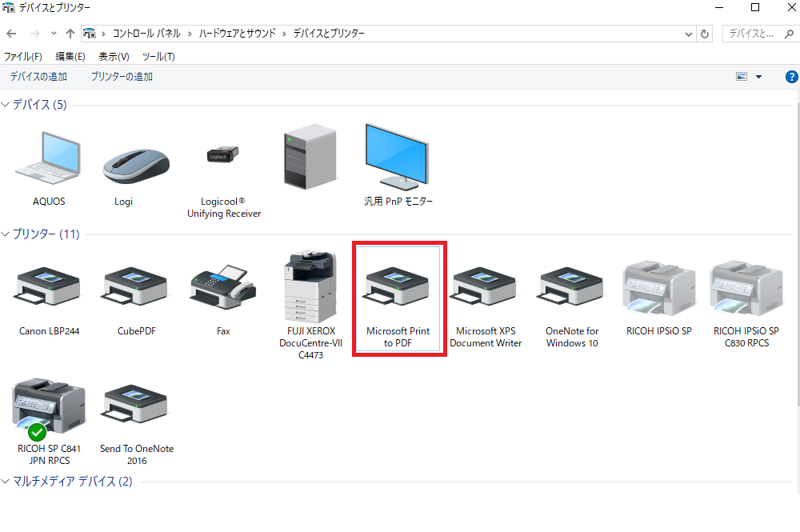Select the Send To OneNote 2016 printer

point(136,404)
